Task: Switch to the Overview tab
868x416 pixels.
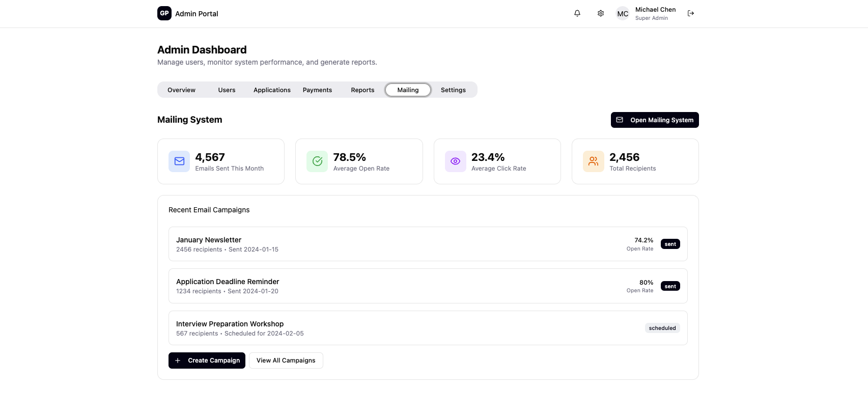Action: coord(181,90)
